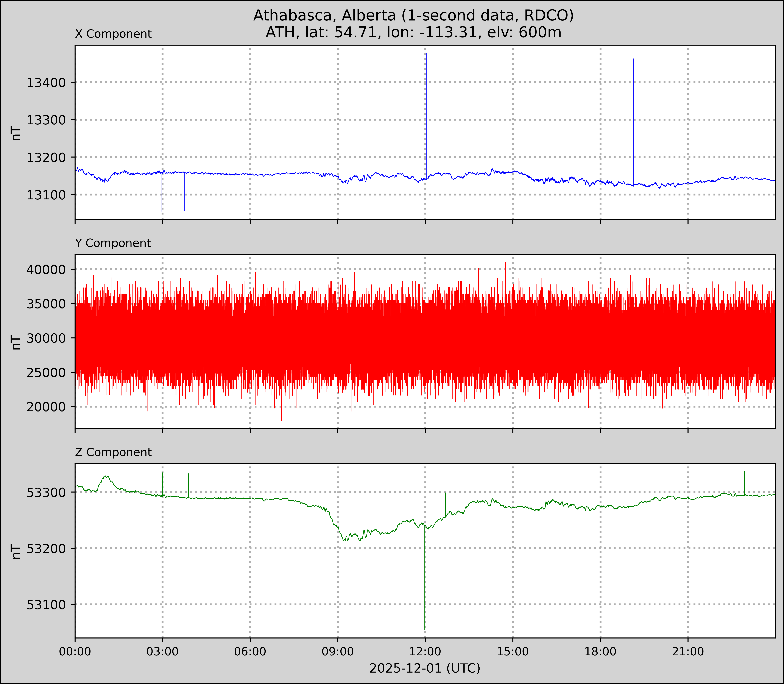Click the 09:00 time axis label
The height and width of the screenshot is (684, 784).
point(338,652)
